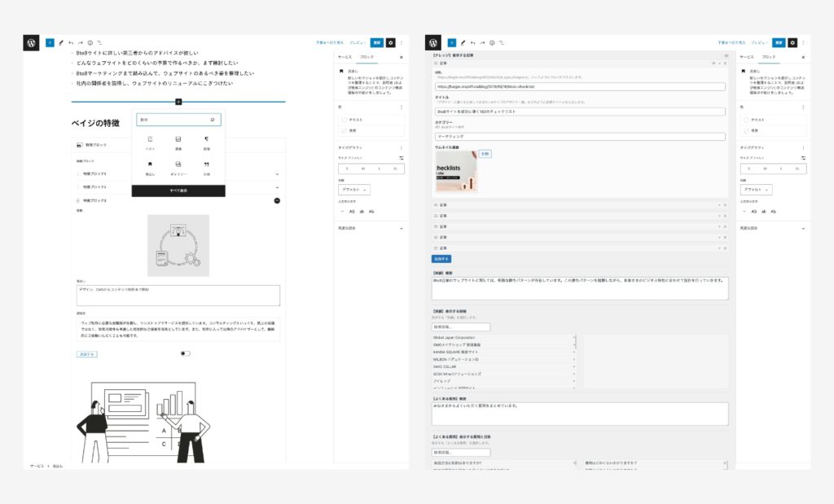834x504 pixels.
Task: Select lowercase ab letter case in left sidebar
Action: 362,212
